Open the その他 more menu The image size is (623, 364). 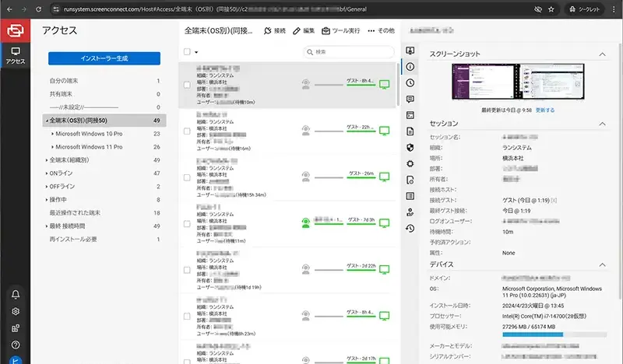pos(381,30)
